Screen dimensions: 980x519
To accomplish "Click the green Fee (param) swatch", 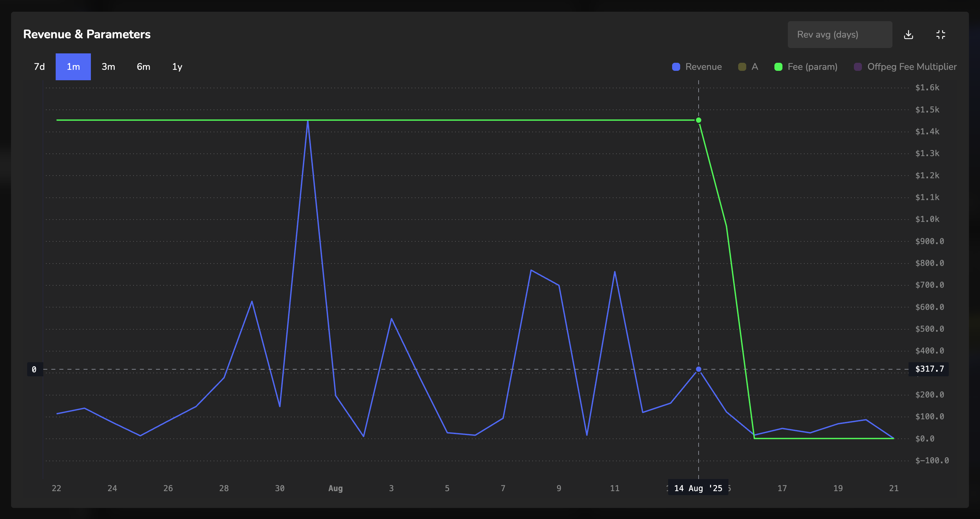I will (x=778, y=67).
